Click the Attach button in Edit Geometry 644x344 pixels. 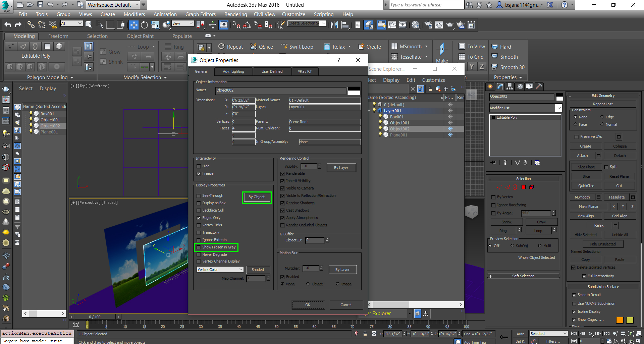pos(582,156)
